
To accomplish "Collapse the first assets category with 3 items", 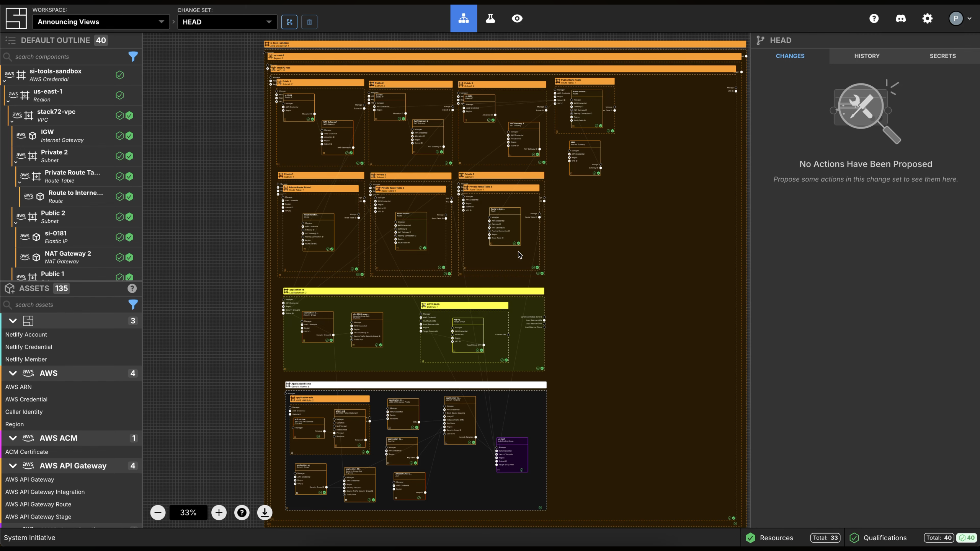I will [x=13, y=321].
